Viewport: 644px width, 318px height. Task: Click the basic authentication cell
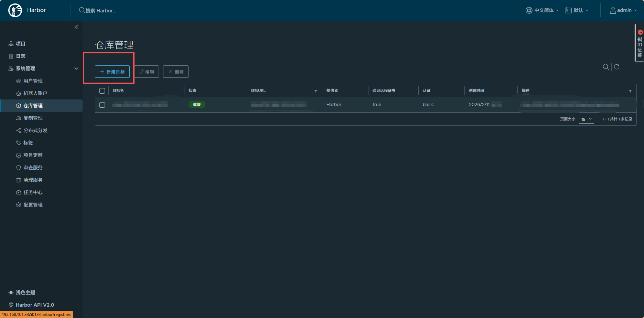coord(428,105)
